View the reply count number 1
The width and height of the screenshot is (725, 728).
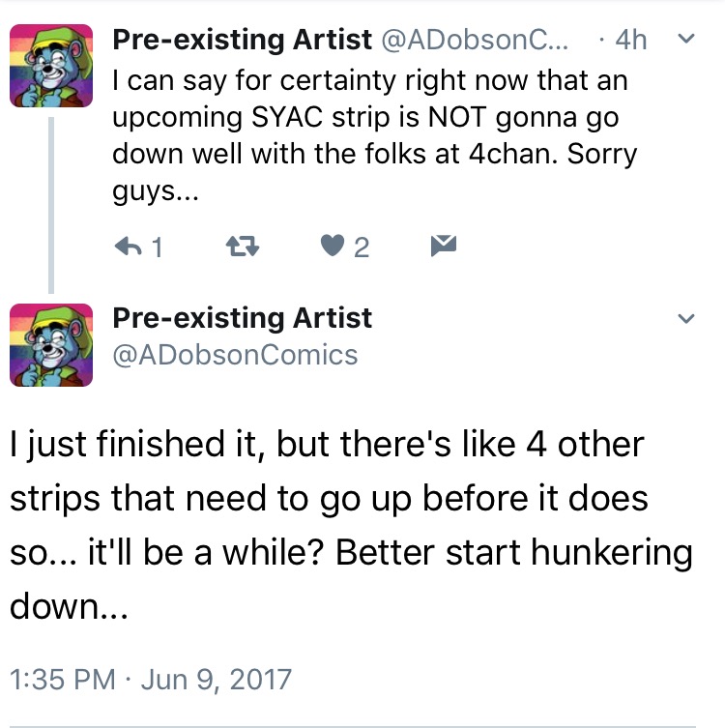(158, 247)
